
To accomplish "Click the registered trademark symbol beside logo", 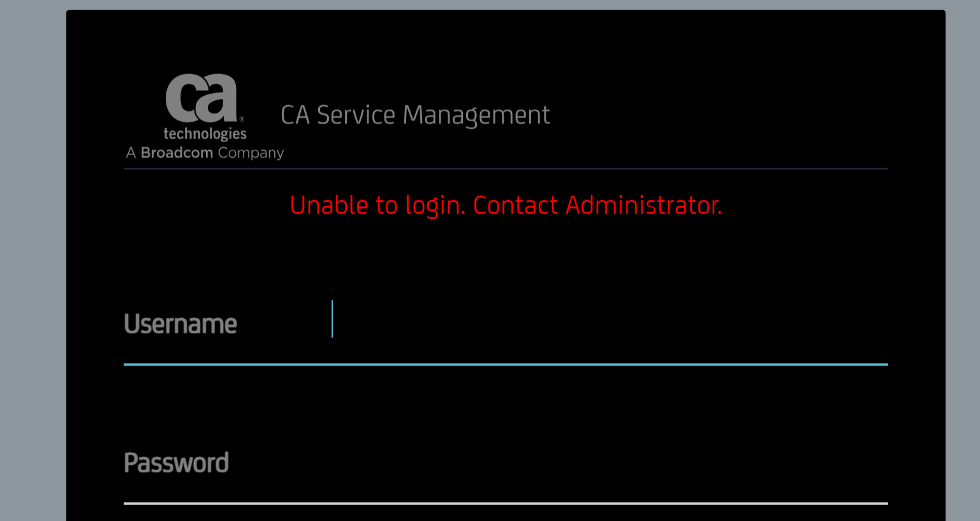I will click(242, 119).
